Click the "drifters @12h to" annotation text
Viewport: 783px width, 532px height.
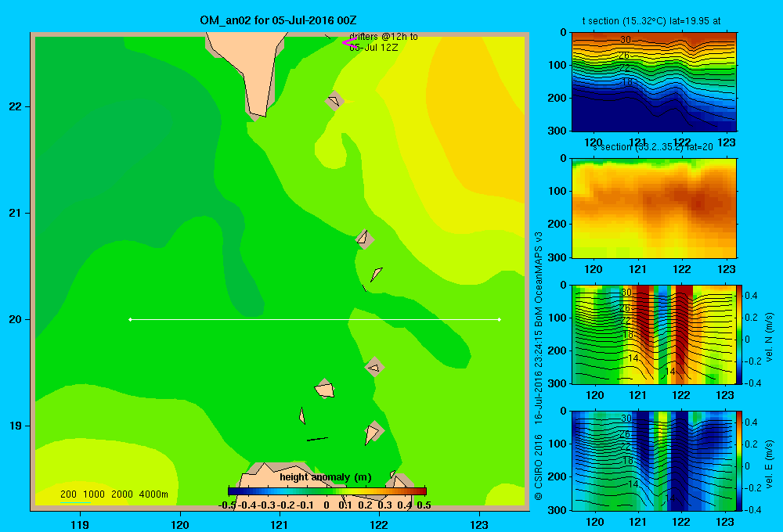coord(384,37)
